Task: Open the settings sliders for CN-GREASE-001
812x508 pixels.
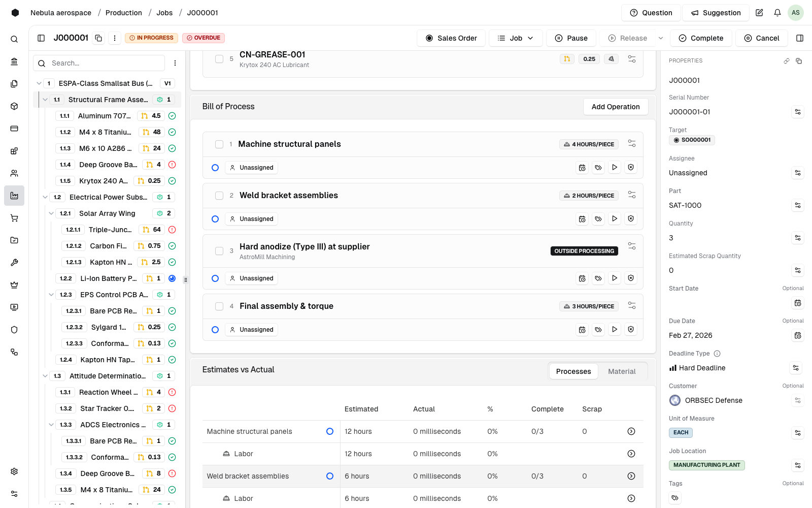Action: [632, 59]
